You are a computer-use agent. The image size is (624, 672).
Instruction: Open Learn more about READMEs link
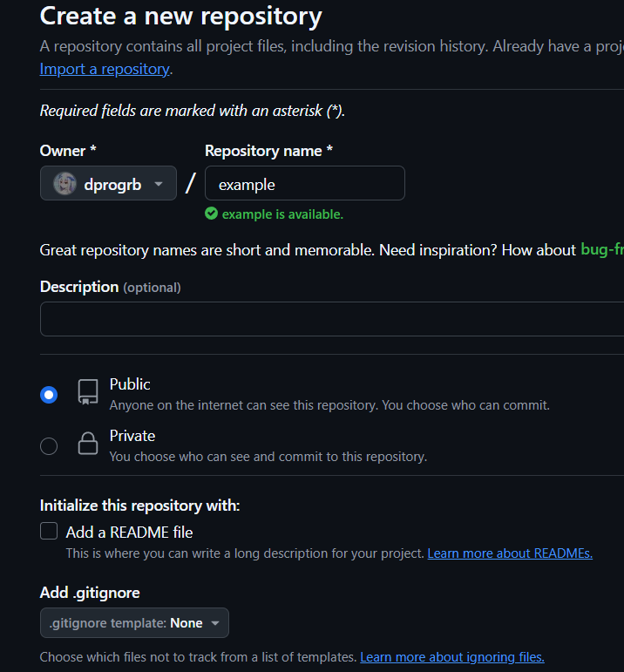tap(510, 553)
